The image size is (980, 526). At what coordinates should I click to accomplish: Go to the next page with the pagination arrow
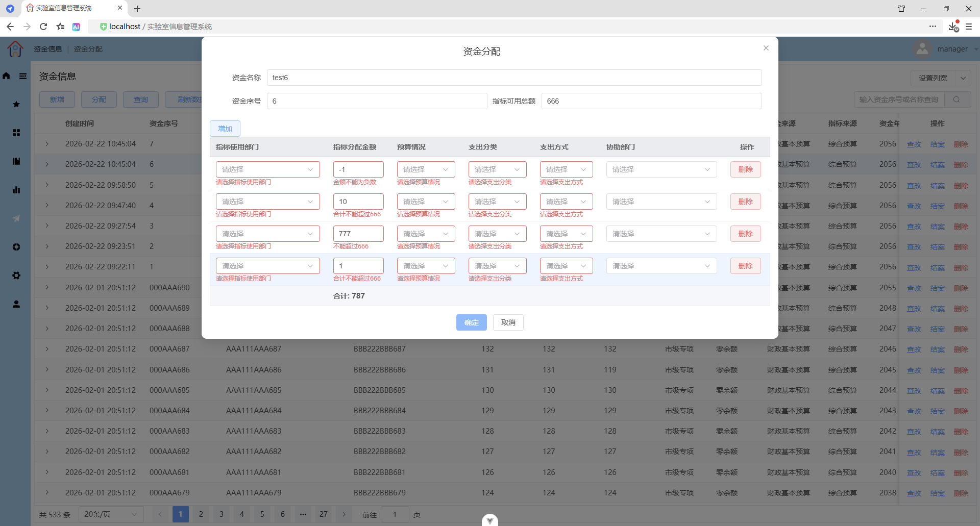pos(344,514)
